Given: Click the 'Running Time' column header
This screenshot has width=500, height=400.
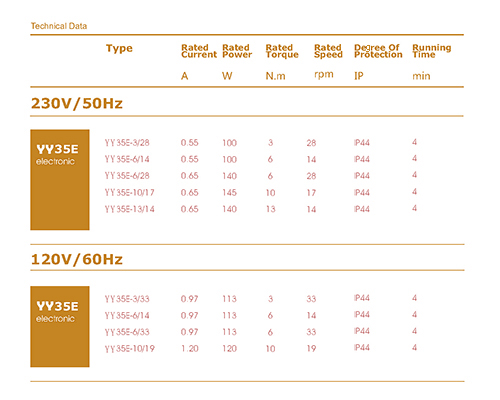Looking at the screenshot, I should [x=432, y=51].
